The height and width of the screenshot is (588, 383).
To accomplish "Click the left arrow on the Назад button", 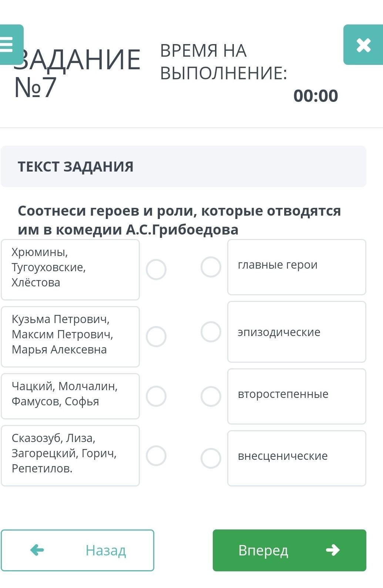I will click(x=37, y=550).
